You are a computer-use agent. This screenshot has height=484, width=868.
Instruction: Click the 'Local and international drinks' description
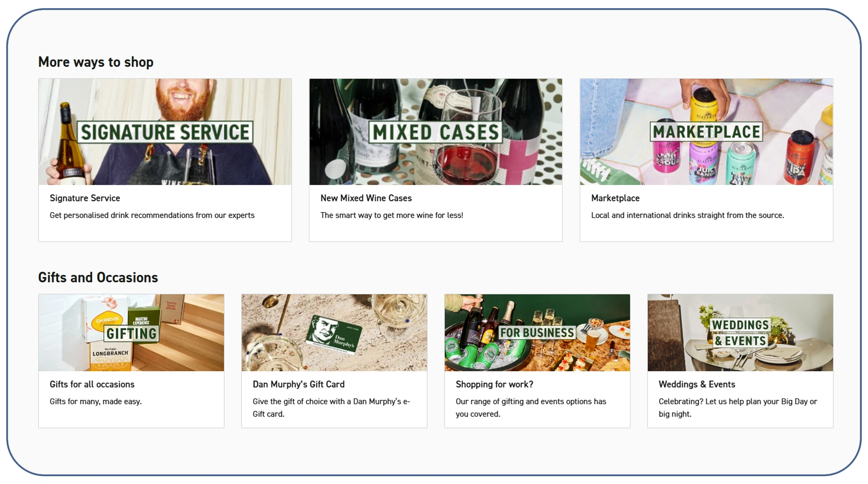click(x=687, y=215)
